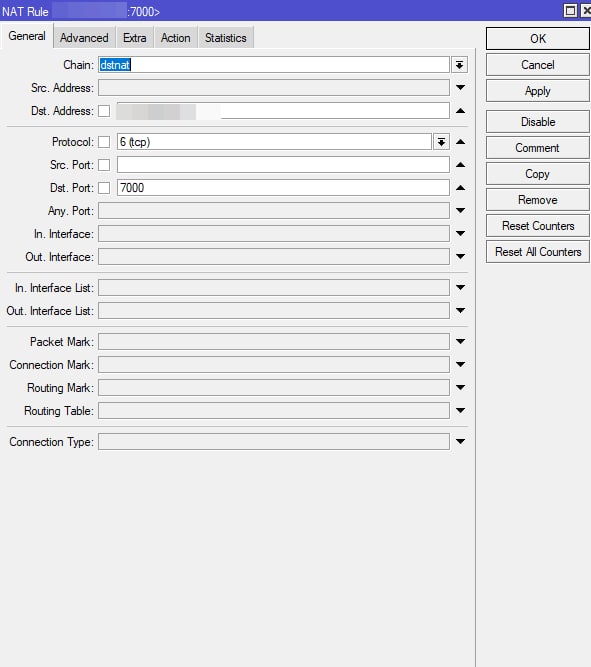
Task: Toggle the Dst. Address invert checkbox
Action: pos(104,111)
